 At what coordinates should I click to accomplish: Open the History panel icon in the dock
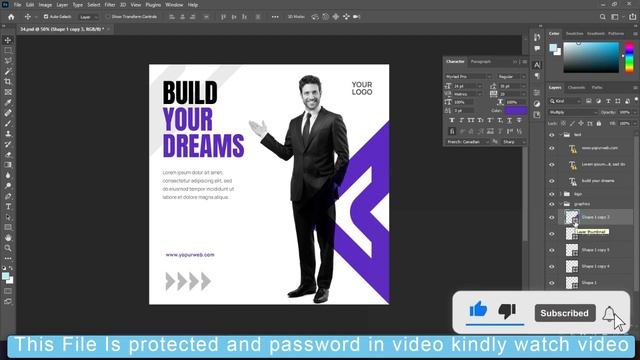coord(537,37)
